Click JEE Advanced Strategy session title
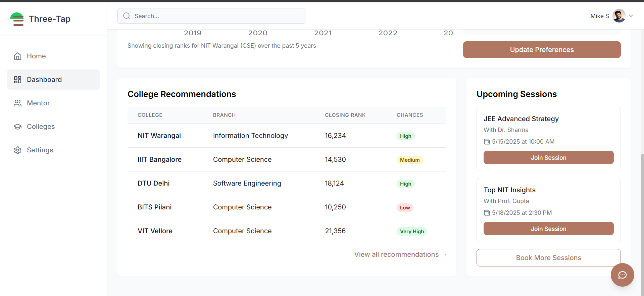The height and width of the screenshot is (296, 644). click(521, 119)
